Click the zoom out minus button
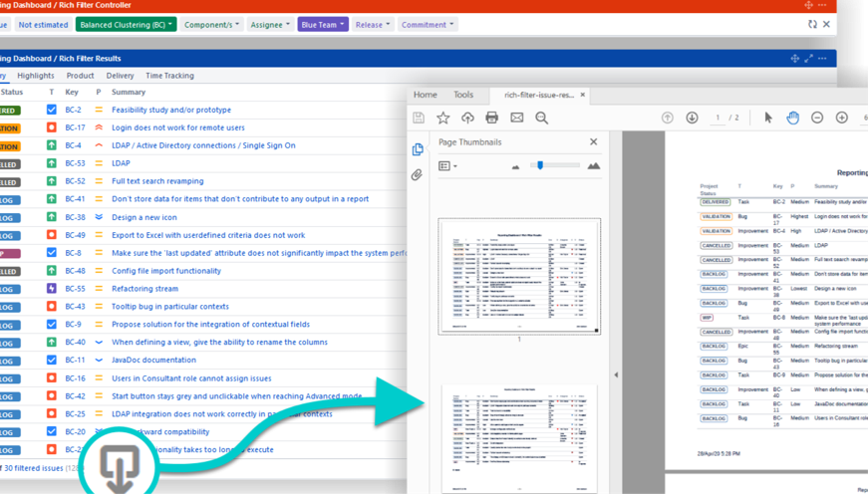The height and width of the screenshot is (494, 868). [817, 118]
